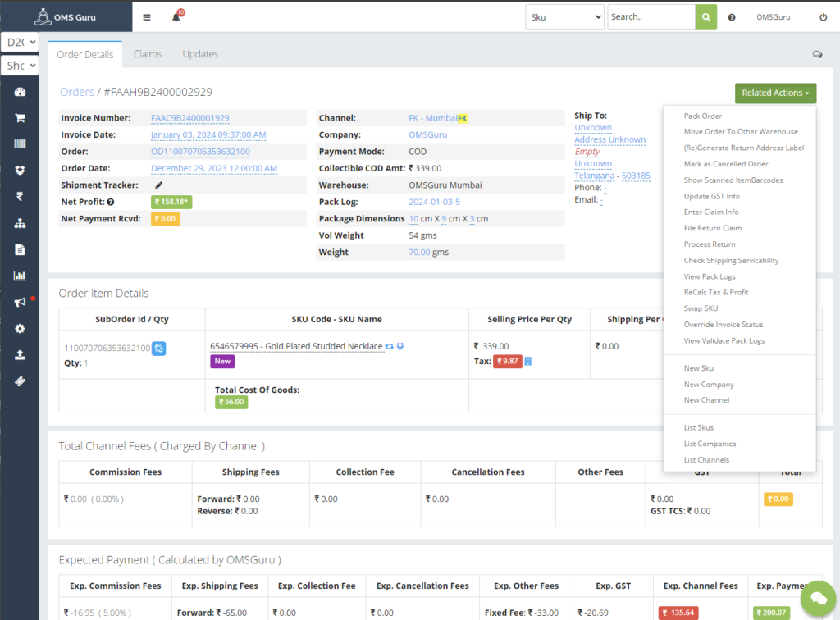Select Mark as Cancelled Order menu item

tap(726, 164)
